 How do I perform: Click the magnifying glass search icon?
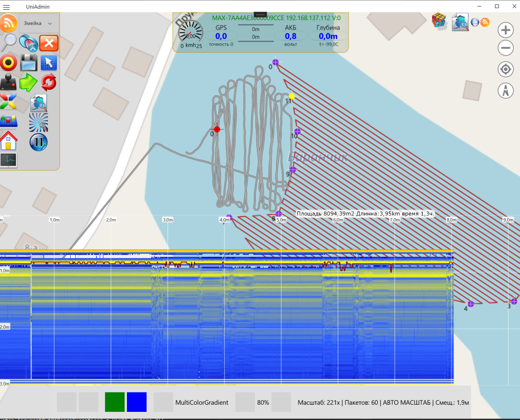(9, 42)
